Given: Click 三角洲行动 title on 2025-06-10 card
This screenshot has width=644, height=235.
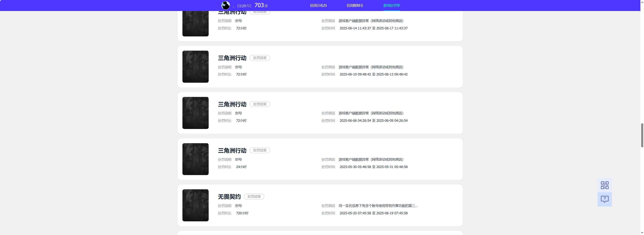Looking at the screenshot, I should (232, 58).
